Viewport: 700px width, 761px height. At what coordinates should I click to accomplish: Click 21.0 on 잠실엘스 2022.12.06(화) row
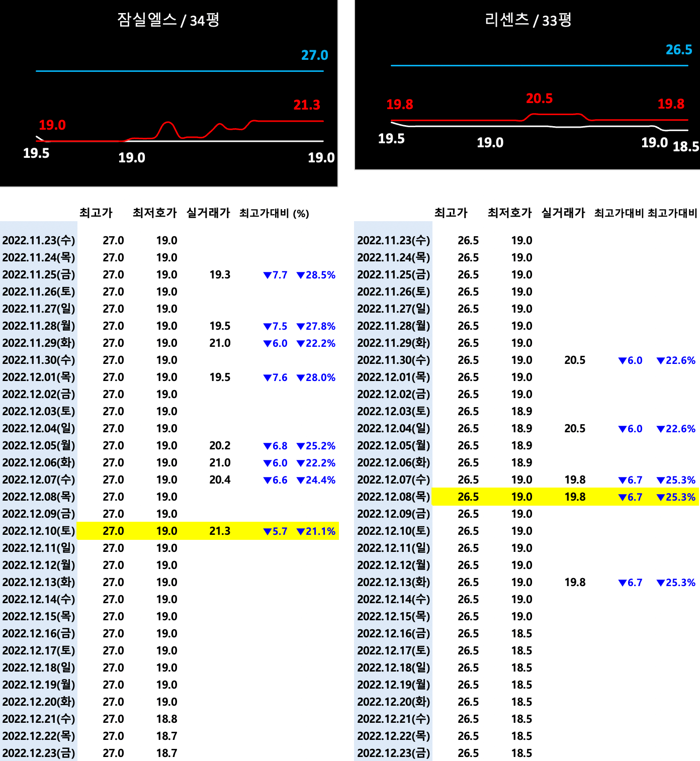(220, 463)
